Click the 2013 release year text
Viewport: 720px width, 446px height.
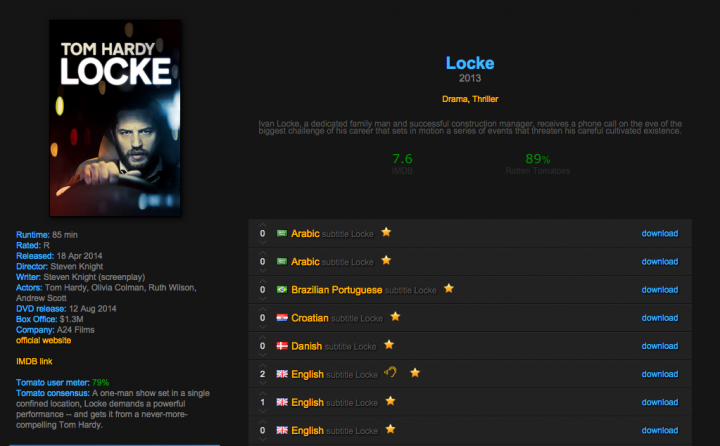[x=470, y=78]
